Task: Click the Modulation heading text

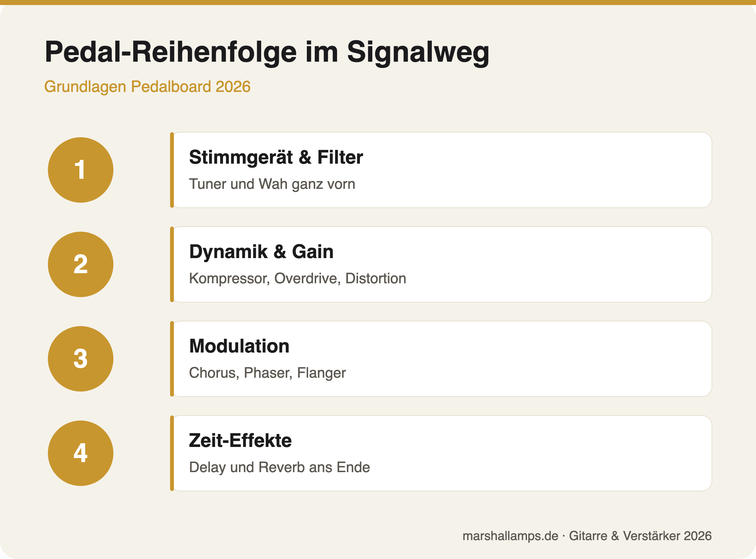Action: point(239,346)
